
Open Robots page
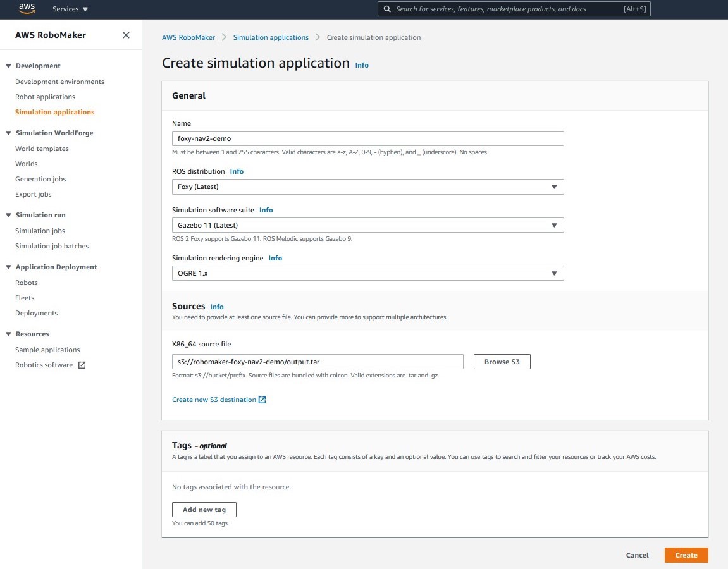click(27, 283)
